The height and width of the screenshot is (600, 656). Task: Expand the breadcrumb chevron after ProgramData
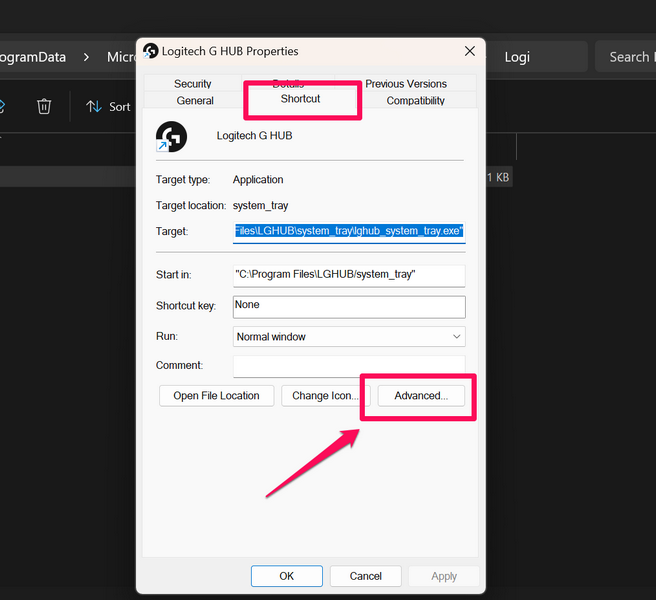[x=86, y=57]
